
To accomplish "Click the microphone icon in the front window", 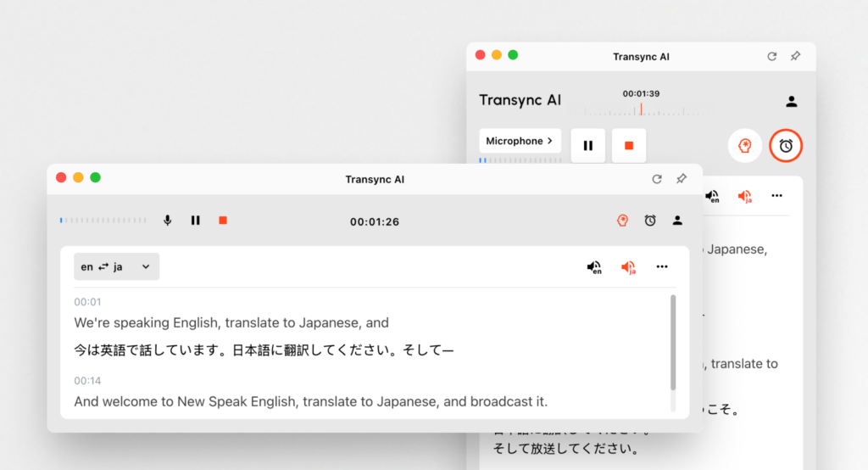I will 168,221.
